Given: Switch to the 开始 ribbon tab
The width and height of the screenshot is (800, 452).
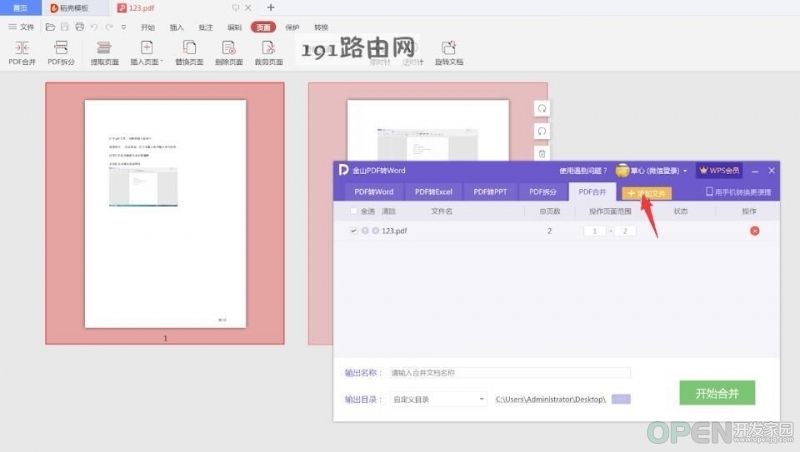Looking at the screenshot, I should [x=148, y=28].
